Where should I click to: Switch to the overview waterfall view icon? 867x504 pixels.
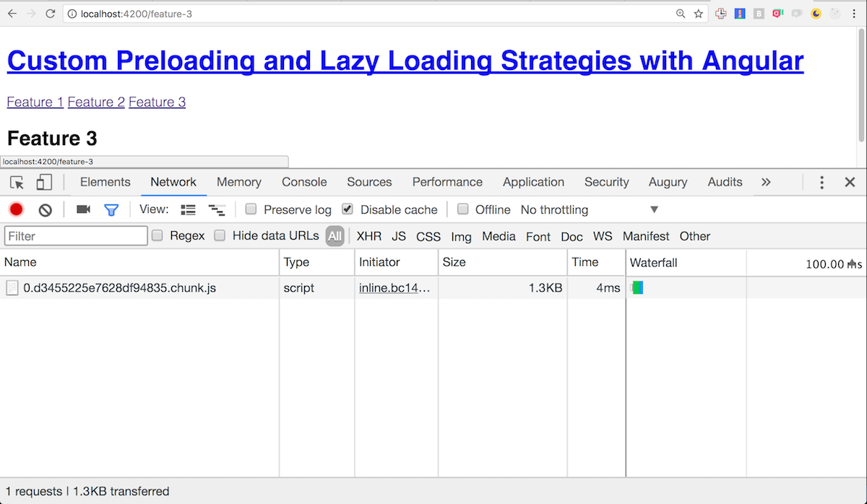click(x=217, y=210)
